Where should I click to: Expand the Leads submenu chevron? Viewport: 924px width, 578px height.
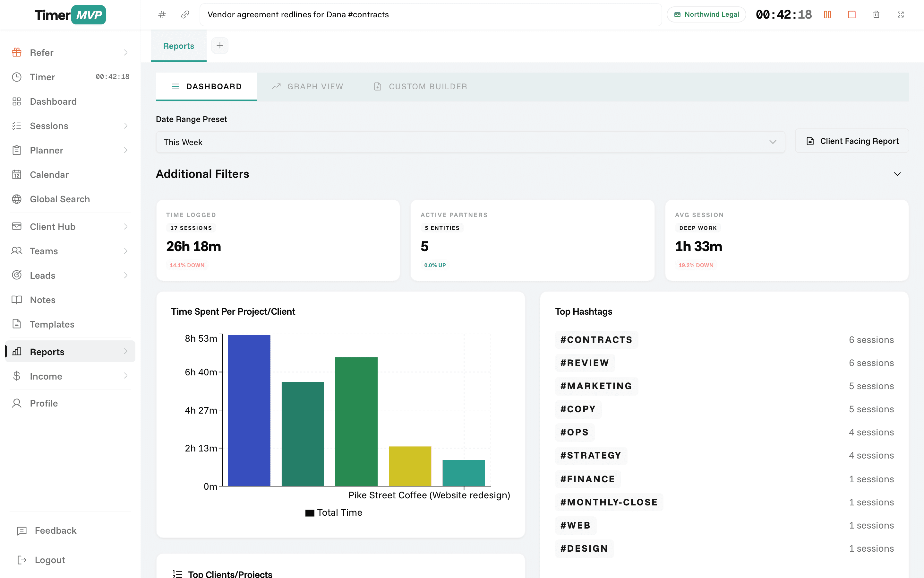[x=126, y=276]
